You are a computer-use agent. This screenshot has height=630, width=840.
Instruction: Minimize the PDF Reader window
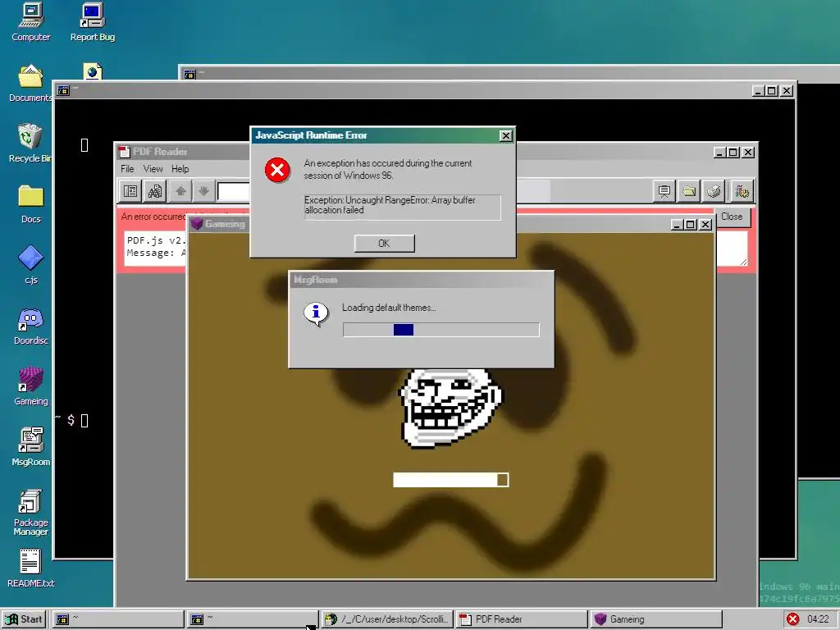(x=720, y=152)
